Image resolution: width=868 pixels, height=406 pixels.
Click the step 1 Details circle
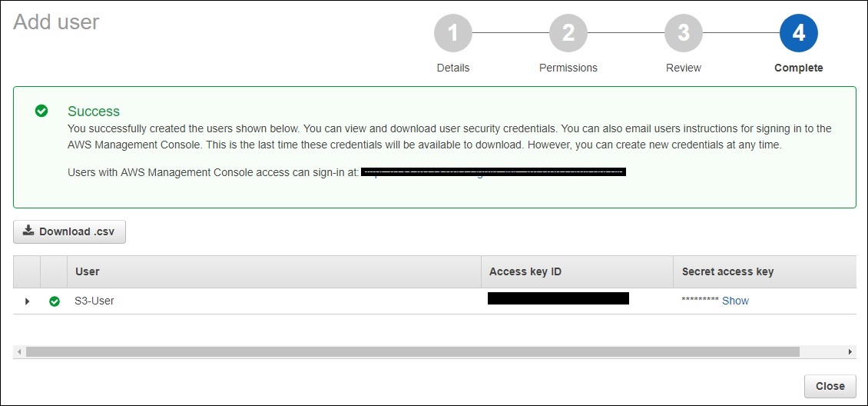pyautogui.click(x=452, y=33)
